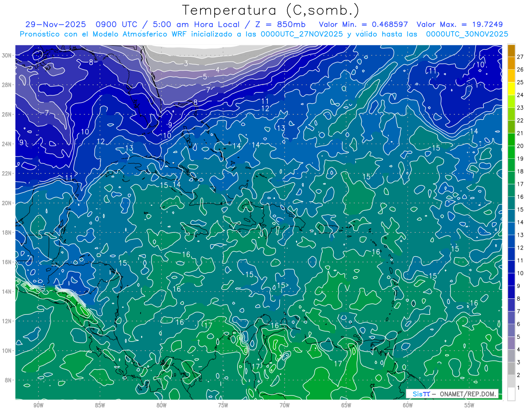Screen dimensions: 532x411
Task: Click the "14N" latitude axis label
Action: 7,292
